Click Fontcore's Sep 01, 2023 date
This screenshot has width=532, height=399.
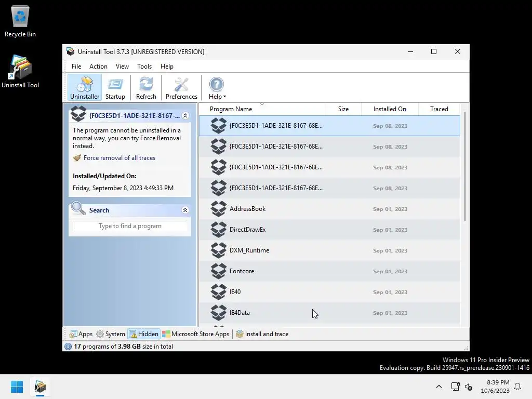[390, 271]
